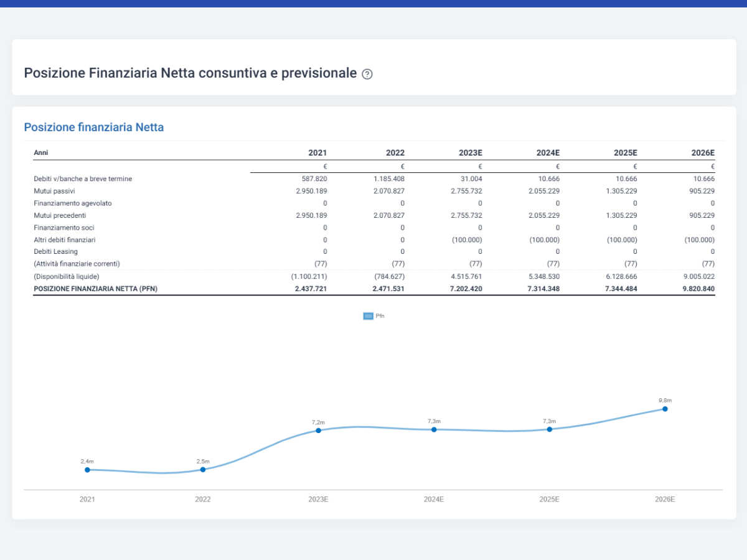The height and width of the screenshot is (560, 747).
Task: Click the 1.185.408 value cell
Action: pyautogui.click(x=388, y=179)
